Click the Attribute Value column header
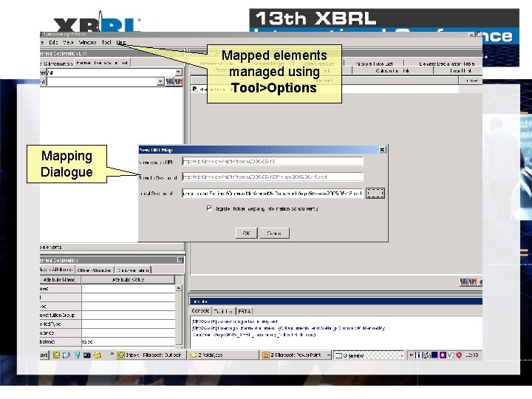 128,279
